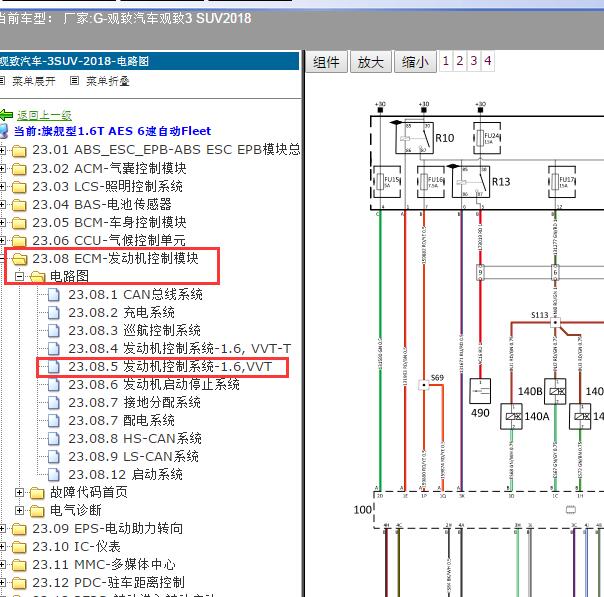Expand the 23.03 LCS folder

[x=2, y=186]
